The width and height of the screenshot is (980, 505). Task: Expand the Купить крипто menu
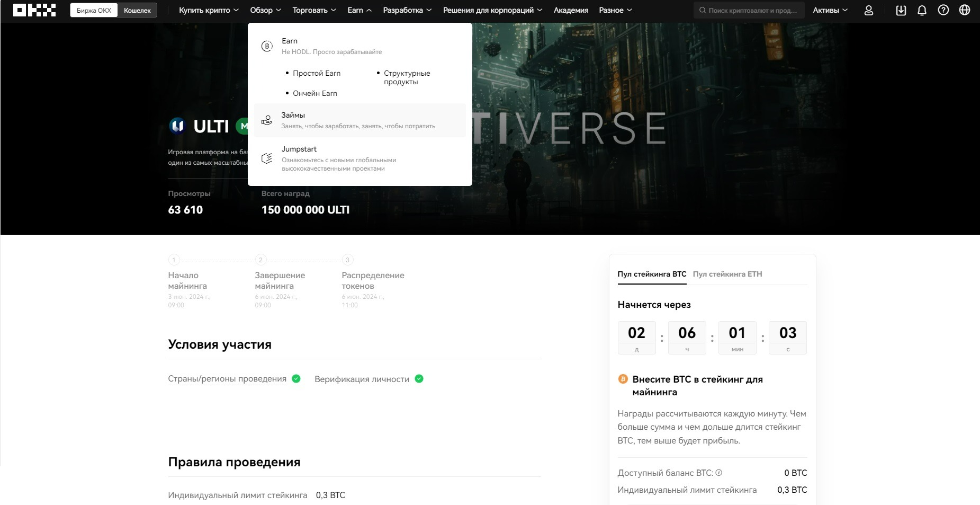tap(209, 10)
